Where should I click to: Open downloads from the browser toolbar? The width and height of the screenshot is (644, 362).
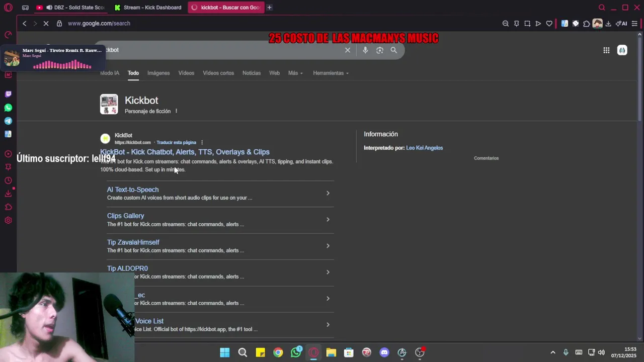[608, 23]
